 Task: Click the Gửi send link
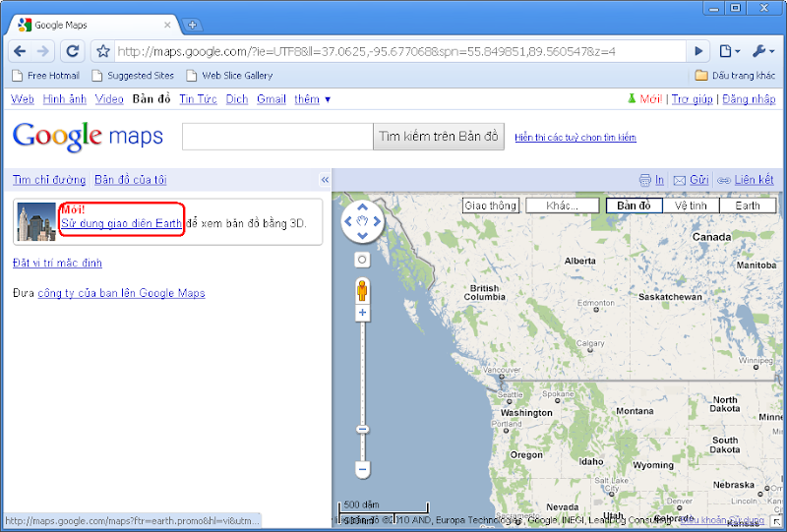(x=698, y=180)
